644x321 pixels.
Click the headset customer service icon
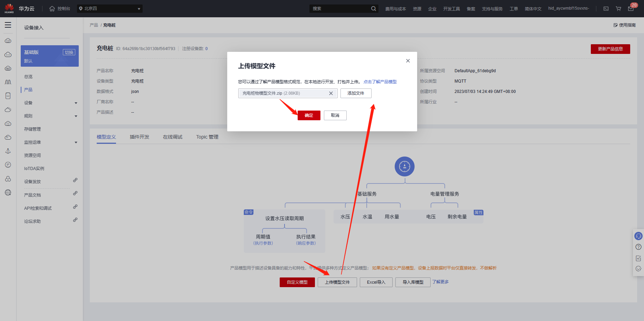(x=638, y=236)
